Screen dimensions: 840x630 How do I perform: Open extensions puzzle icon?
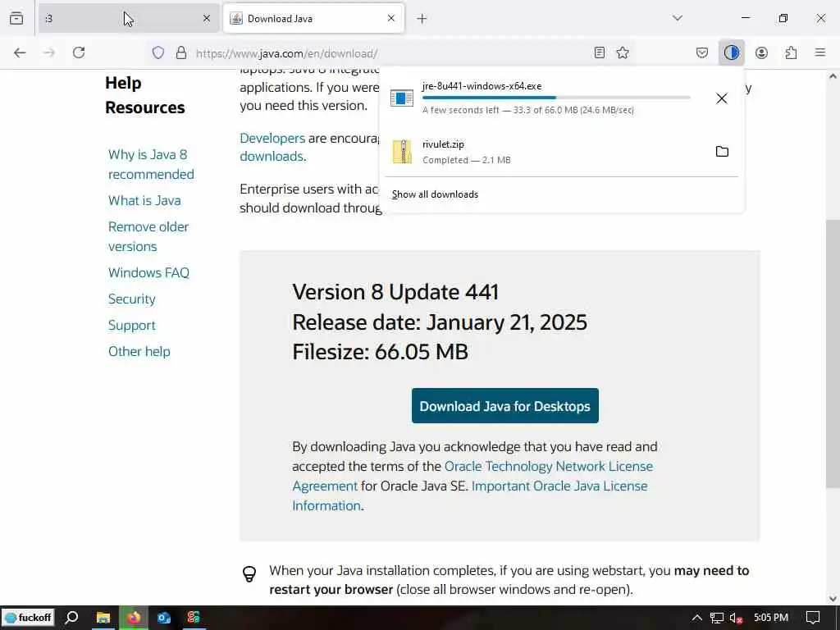click(791, 52)
